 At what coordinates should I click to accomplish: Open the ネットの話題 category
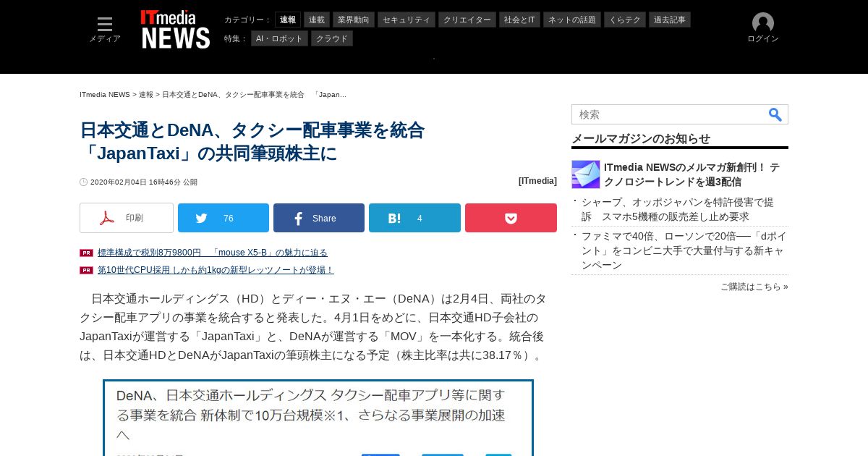point(572,20)
